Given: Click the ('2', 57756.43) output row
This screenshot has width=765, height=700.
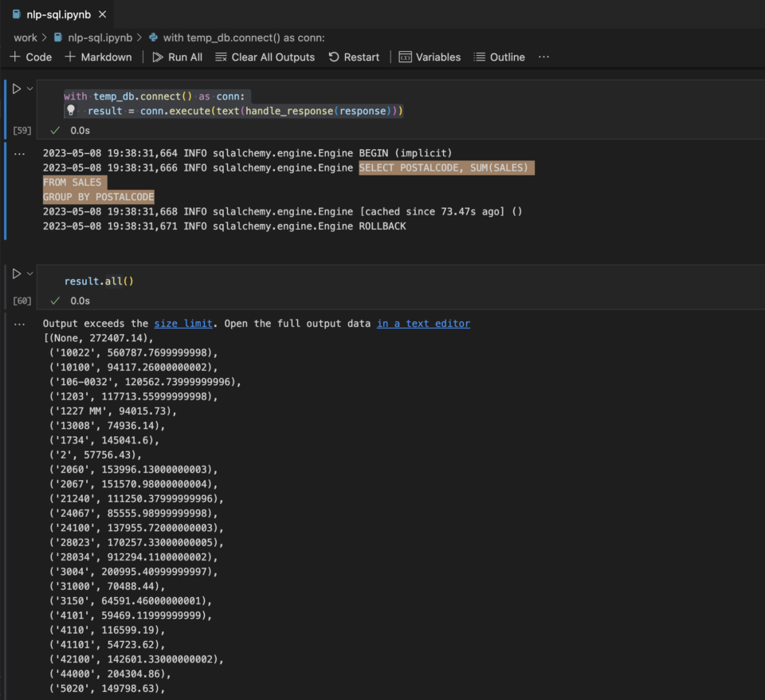Looking at the screenshot, I should click(x=96, y=455).
